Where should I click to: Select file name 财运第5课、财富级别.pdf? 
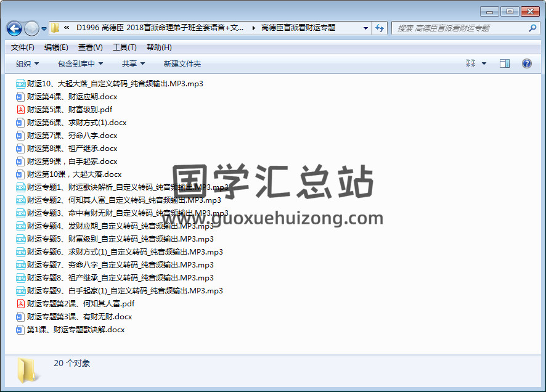point(70,109)
